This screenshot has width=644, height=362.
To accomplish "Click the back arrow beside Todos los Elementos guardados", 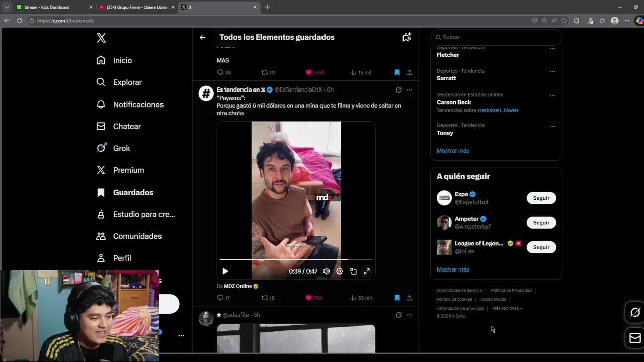I will pos(202,37).
